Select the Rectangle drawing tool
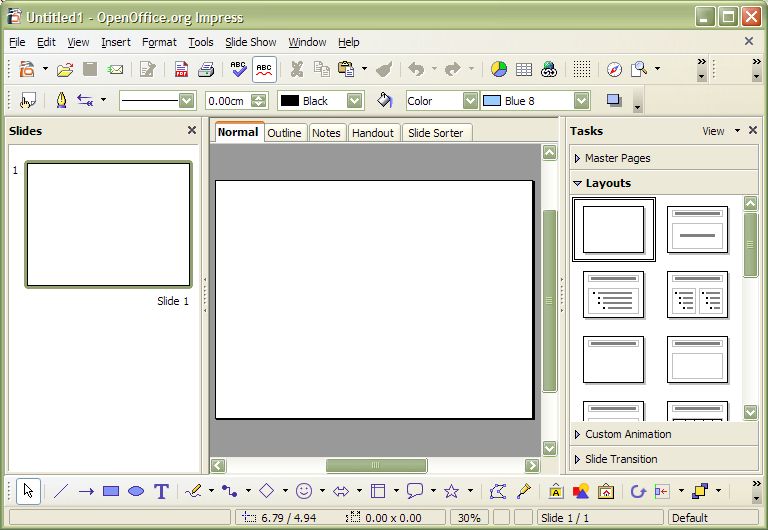The width and height of the screenshot is (768, 530). (x=111, y=491)
